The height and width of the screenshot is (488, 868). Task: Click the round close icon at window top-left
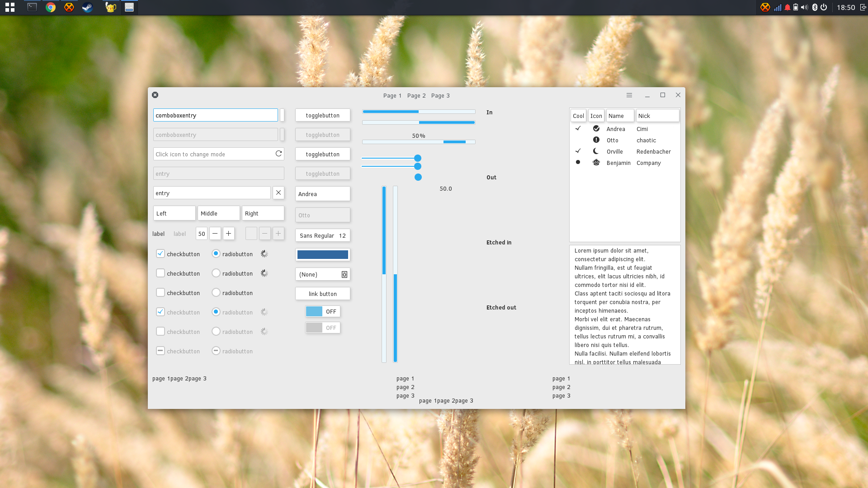click(155, 95)
